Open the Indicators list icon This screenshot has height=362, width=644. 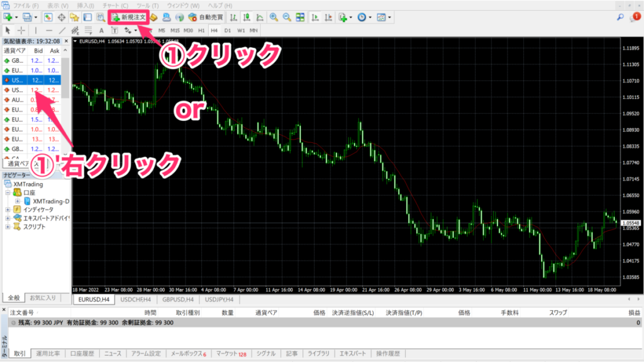343,17
